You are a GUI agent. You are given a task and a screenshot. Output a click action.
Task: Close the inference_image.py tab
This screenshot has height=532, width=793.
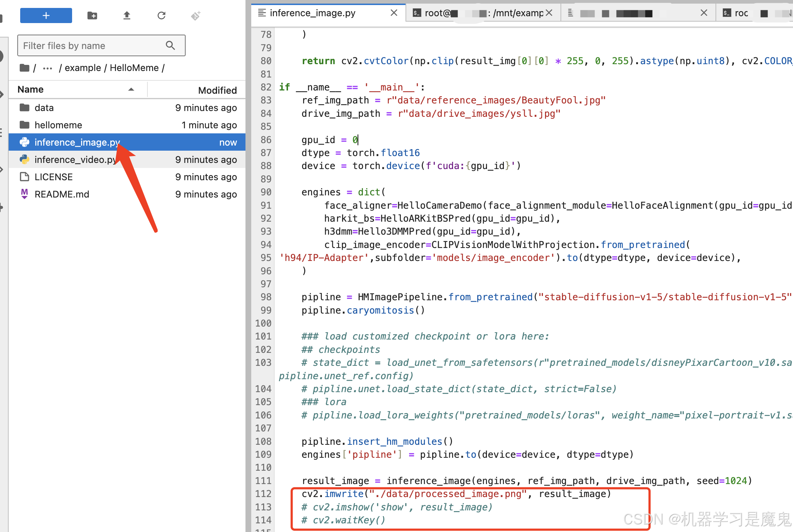[394, 13]
